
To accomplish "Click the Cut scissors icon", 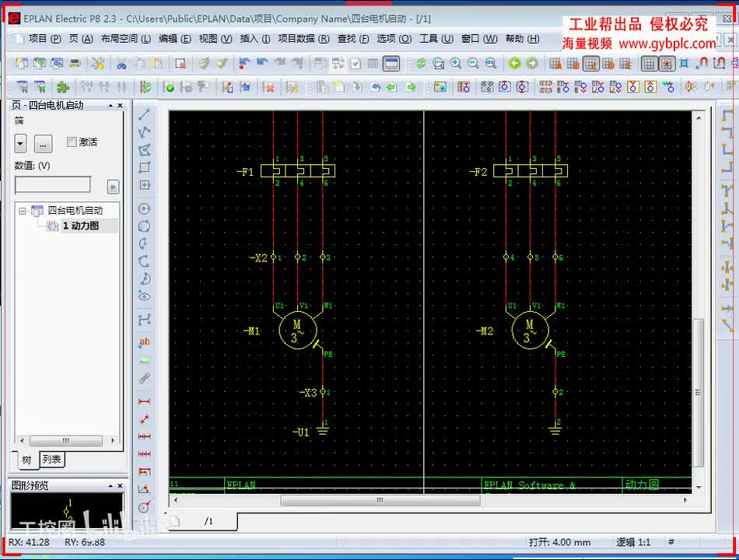I will pos(121,64).
